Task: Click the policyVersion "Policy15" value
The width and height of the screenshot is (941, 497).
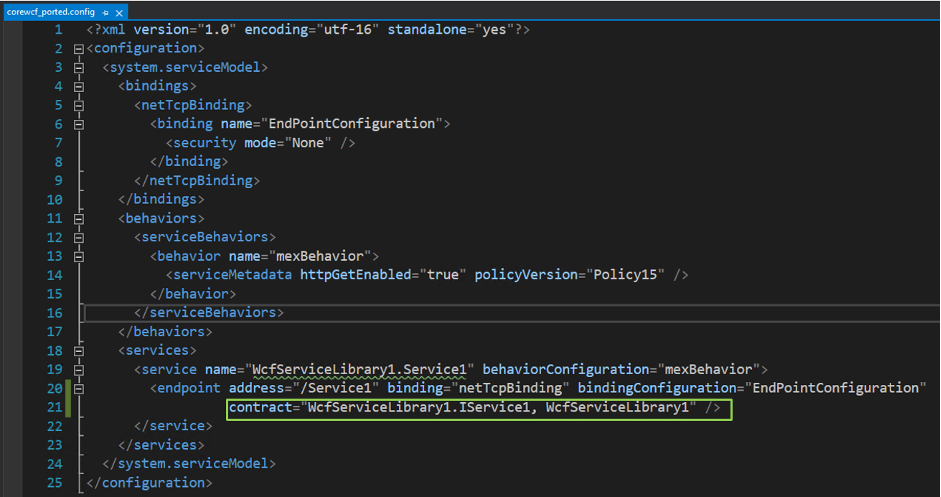Action: (625, 275)
